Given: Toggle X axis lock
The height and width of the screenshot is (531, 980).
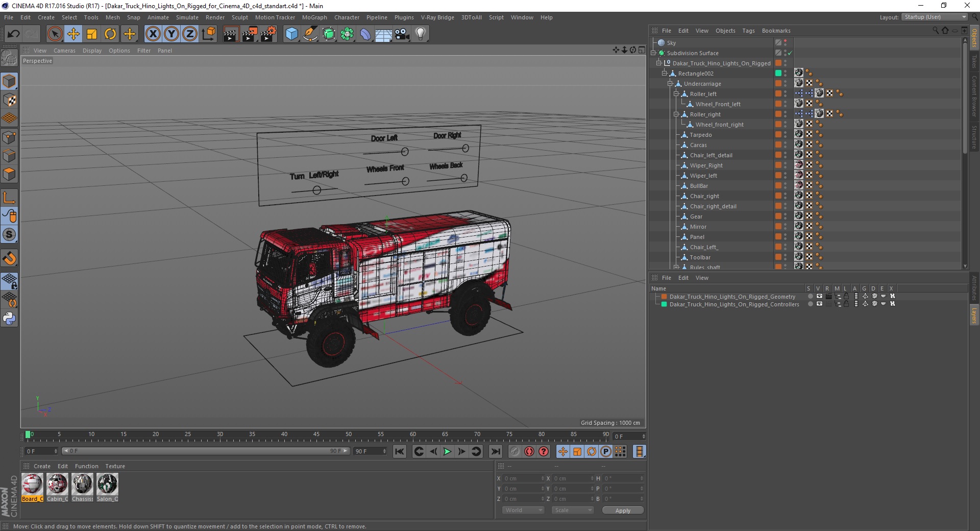Looking at the screenshot, I should 153,34.
